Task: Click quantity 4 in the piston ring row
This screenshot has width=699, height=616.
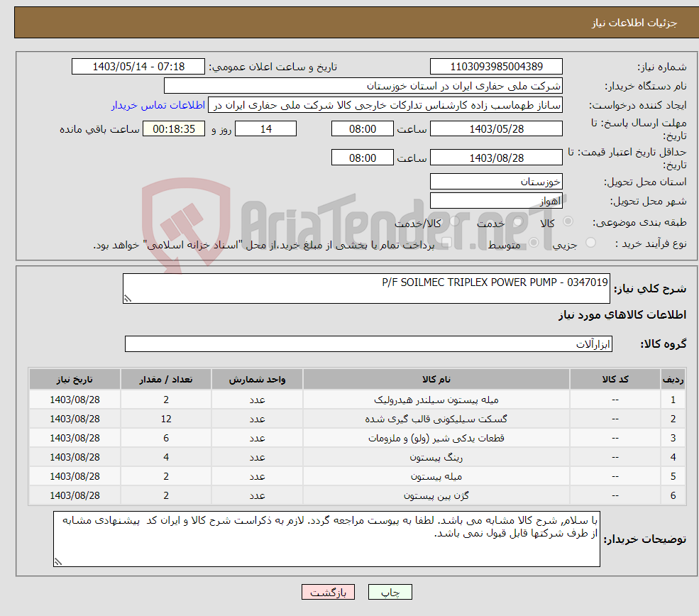Action: (166, 457)
